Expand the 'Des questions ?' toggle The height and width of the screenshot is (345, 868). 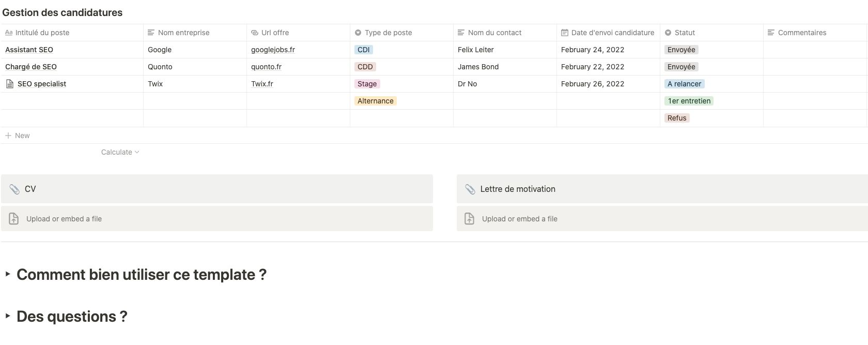click(8, 316)
